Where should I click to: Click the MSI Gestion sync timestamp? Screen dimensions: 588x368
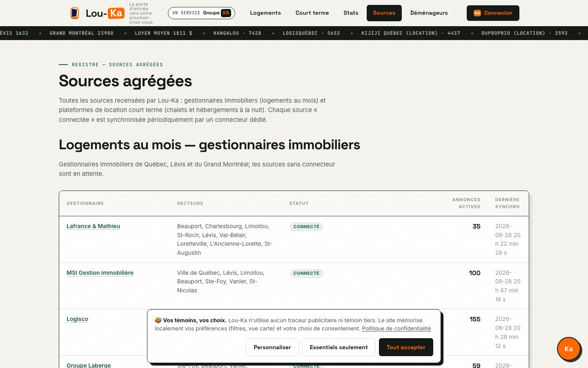508,286
